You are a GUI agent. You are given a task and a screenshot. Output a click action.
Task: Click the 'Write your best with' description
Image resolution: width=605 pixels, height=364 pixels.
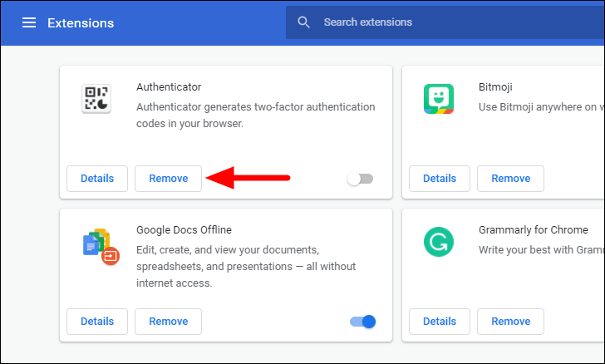coord(541,250)
